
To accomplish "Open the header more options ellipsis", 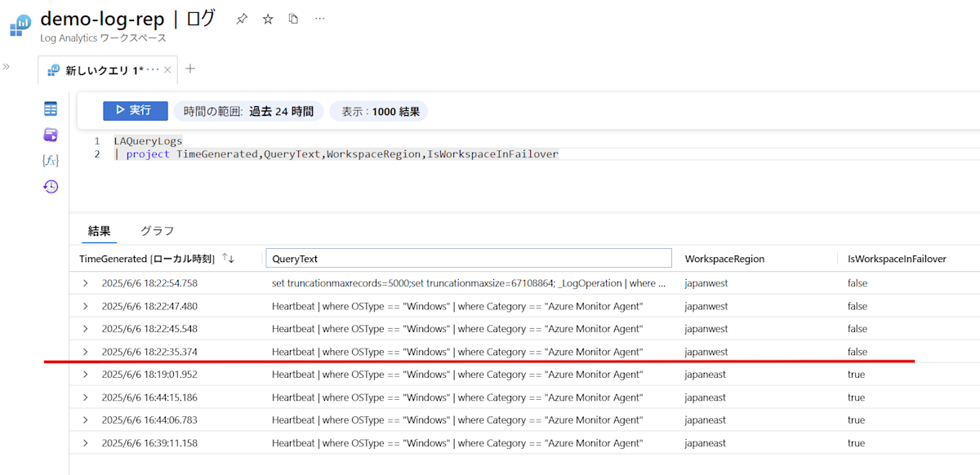I will tap(319, 19).
